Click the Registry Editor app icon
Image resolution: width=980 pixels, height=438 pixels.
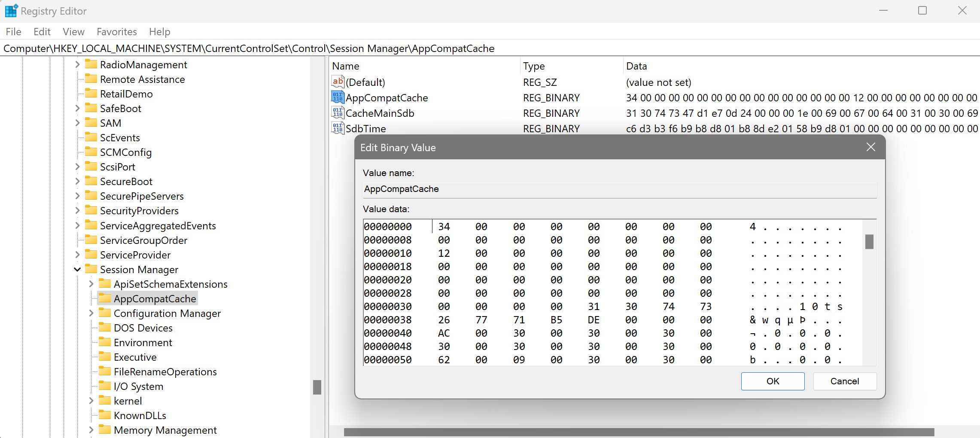[11, 11]
